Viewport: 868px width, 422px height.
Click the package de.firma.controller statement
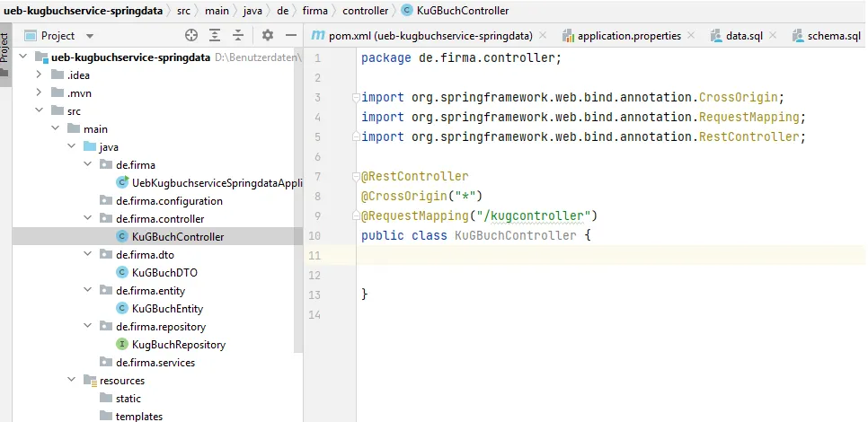point(461,58)
